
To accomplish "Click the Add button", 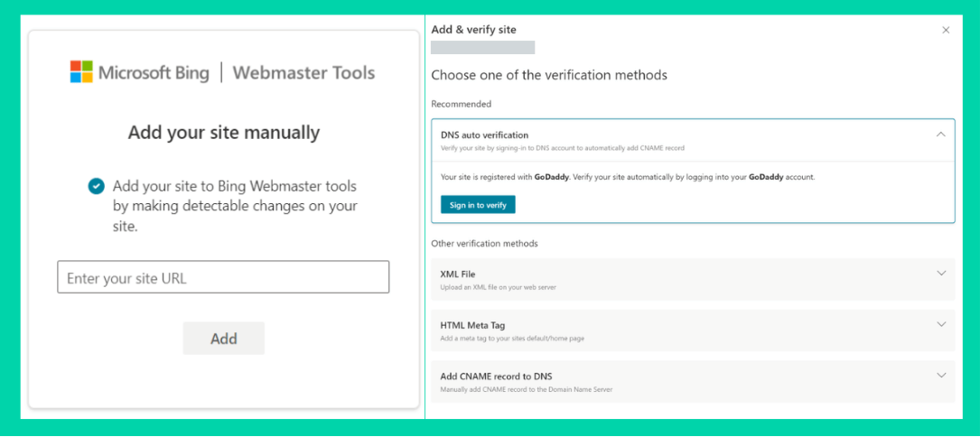I will (x=224, y=339).
